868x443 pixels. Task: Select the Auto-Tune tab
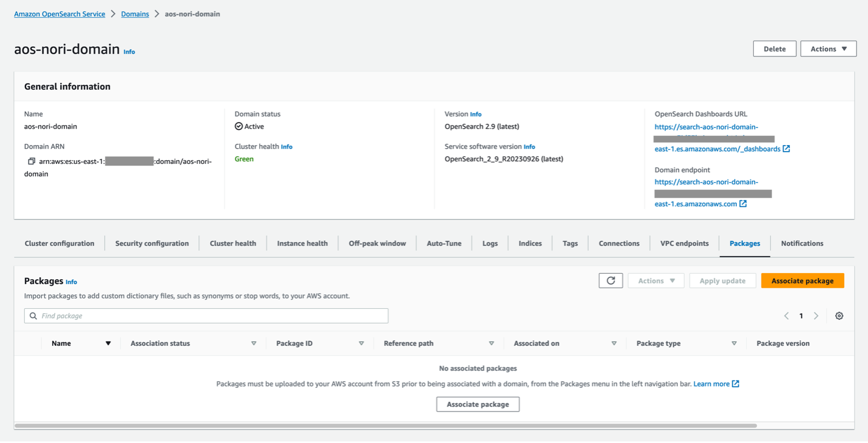click(x=444, y=243)
